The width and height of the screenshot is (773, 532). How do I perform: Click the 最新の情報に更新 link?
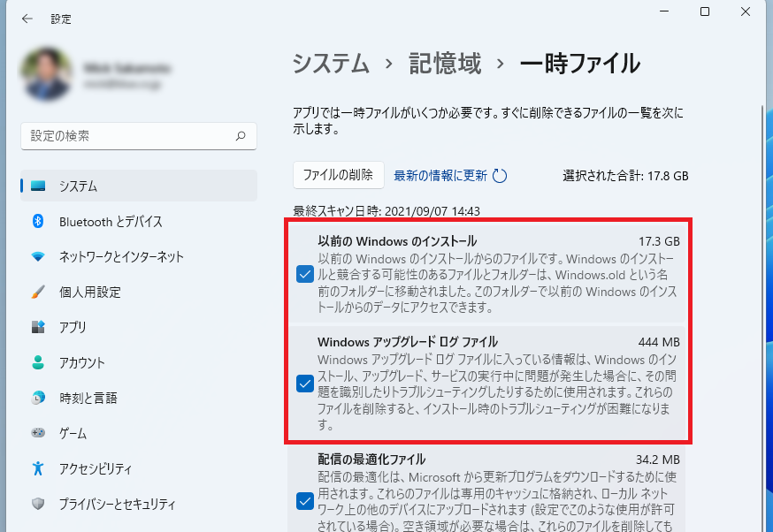coord(440,176)
